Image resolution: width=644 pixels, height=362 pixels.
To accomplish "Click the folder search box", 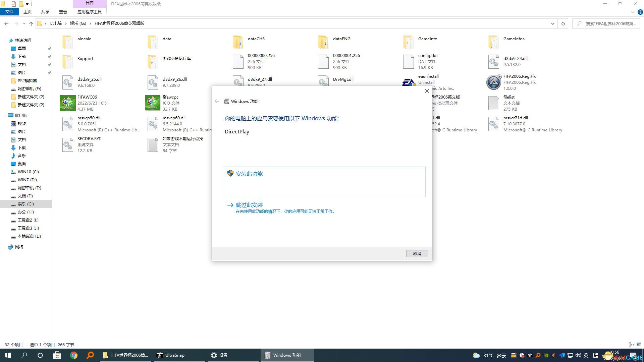I will tap(606, 23).
